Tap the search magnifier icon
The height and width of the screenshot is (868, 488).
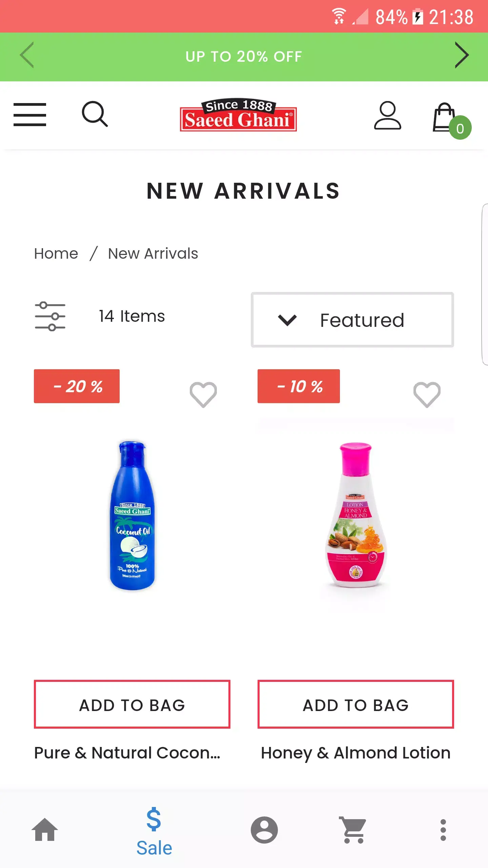95,114
